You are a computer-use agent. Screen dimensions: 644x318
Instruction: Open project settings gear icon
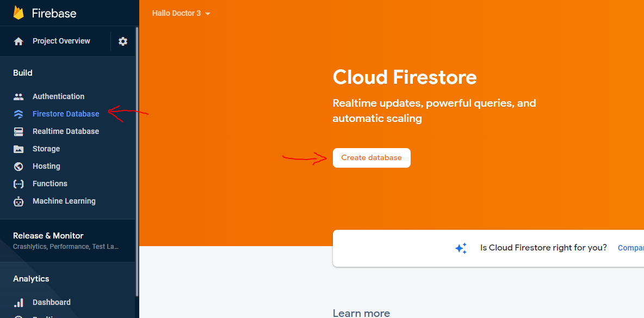(123, 41)
